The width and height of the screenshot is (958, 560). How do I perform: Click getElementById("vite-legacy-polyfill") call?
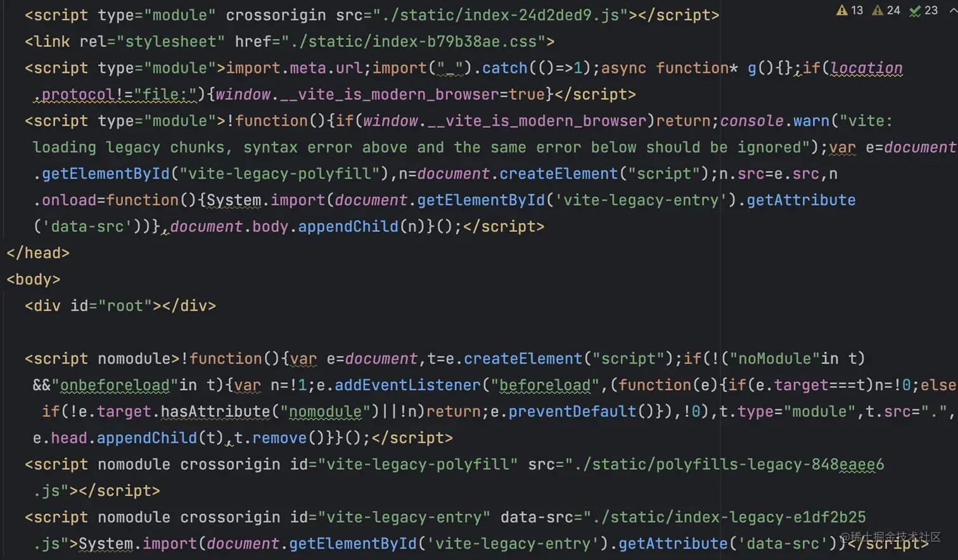tap(215, 174)
